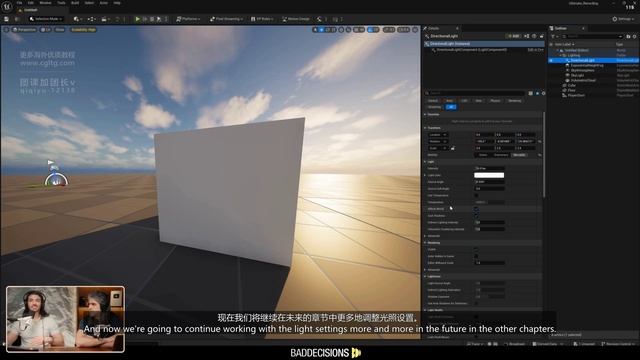Click the Temperature value slider
Image resolution: width=640 pixels, height=360 pixels.
point(489,202)
